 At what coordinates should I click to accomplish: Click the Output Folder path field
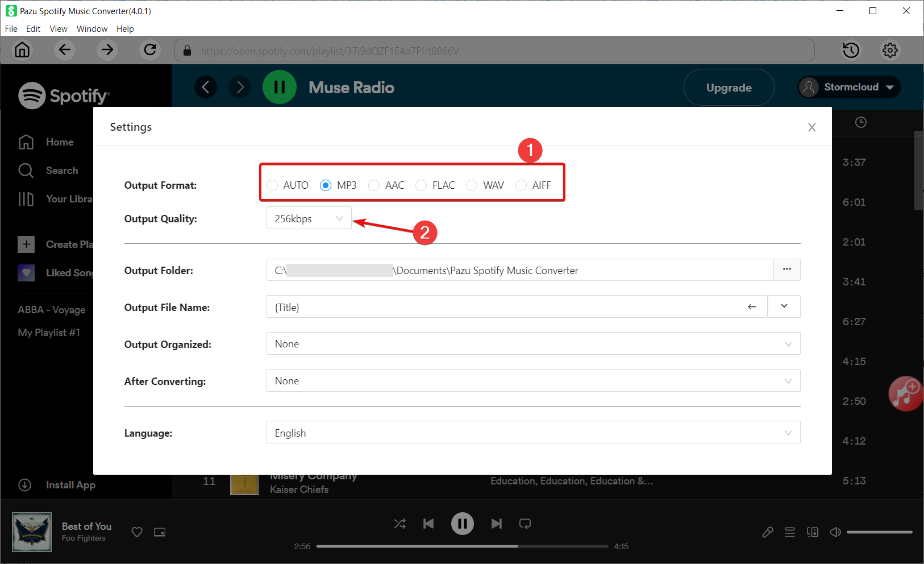coord(520,269)
